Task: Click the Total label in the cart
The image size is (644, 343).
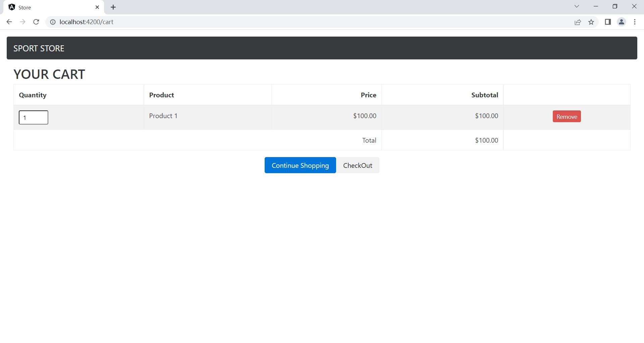Action: (x=369, y=140)
